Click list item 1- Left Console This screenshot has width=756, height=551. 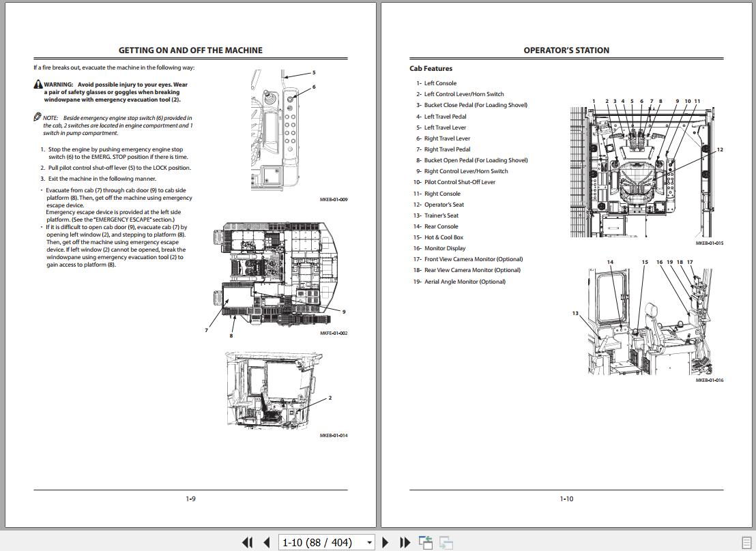[437, 83]
